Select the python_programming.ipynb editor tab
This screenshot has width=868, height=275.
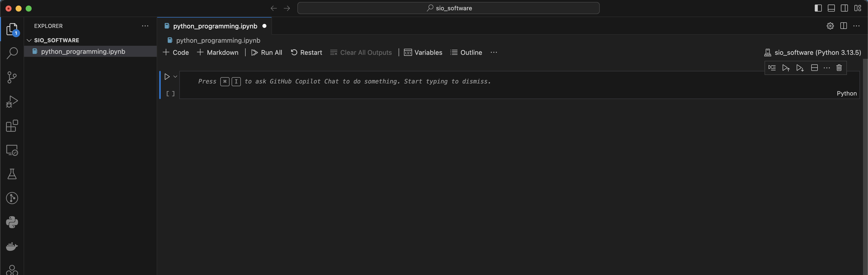coord(215,26)
